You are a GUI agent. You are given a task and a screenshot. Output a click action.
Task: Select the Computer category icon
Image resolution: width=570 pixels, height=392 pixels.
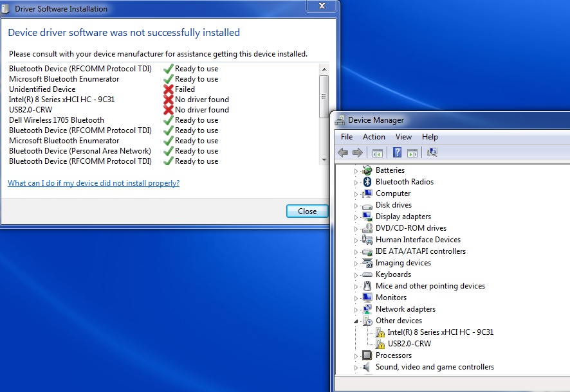367,193
